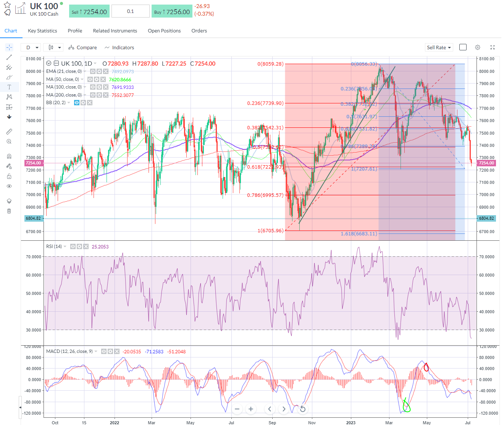The image size is (504, 425).
Task: Click the 0.1 trade size field
Action: 131,11
